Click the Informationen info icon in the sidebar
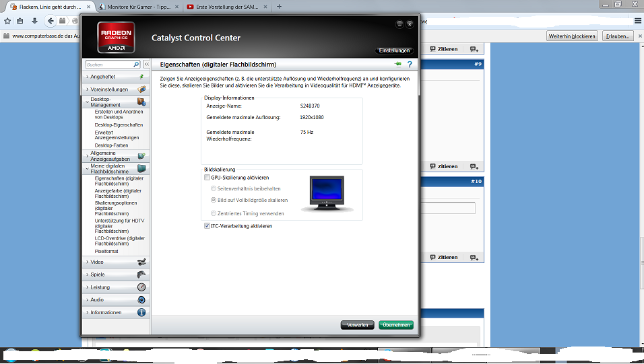The width and height of the screenshot is (644, 364). [141, 312]
